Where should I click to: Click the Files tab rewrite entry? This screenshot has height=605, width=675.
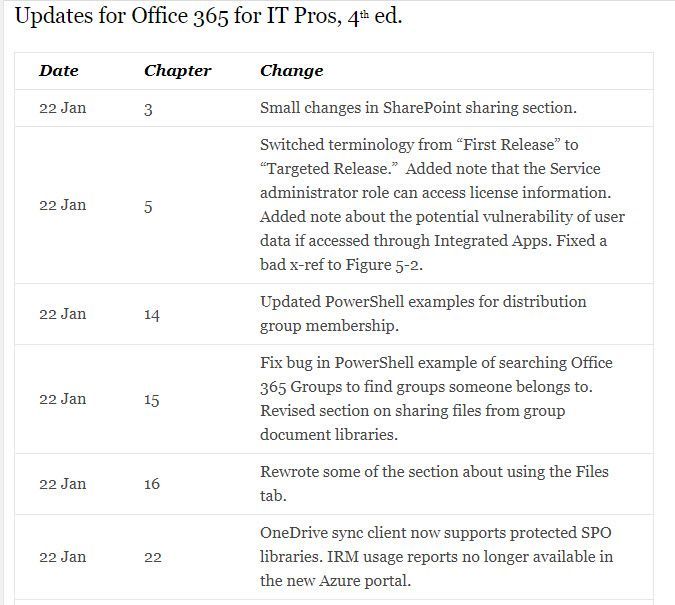pyautogui.click(x=434, y=484)
